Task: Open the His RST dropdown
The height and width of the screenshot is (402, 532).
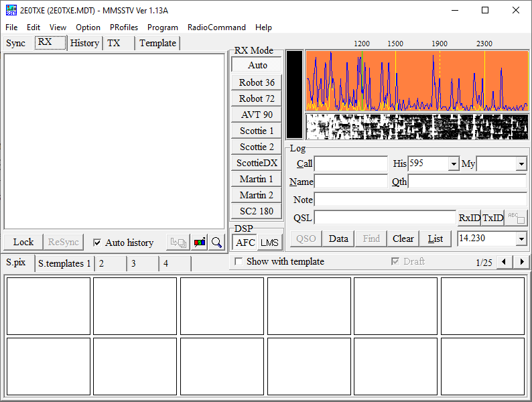Action: pos(454,164)
